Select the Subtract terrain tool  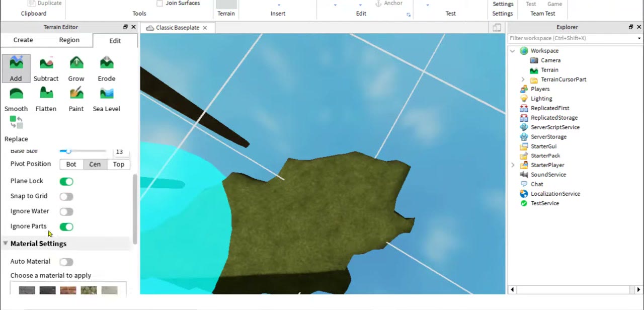[x=46, y=68]
